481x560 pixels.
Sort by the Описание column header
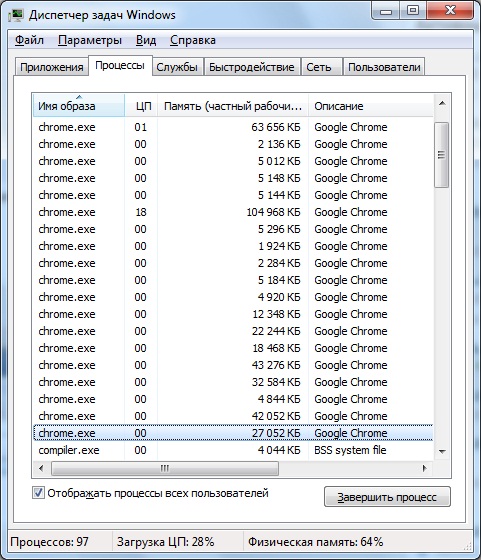[x=371, y=106]
